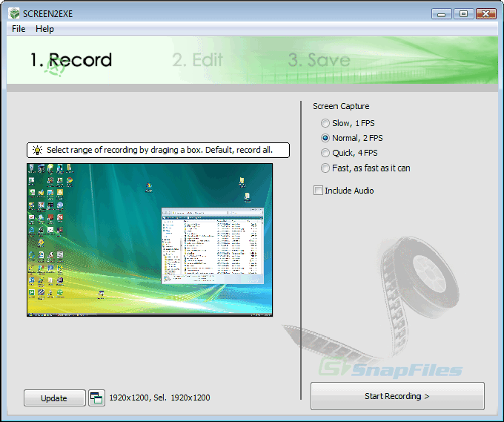Maximize the SCREEN2EXE window
Viewport: 504px width, 422px height.
pos(463,14)
